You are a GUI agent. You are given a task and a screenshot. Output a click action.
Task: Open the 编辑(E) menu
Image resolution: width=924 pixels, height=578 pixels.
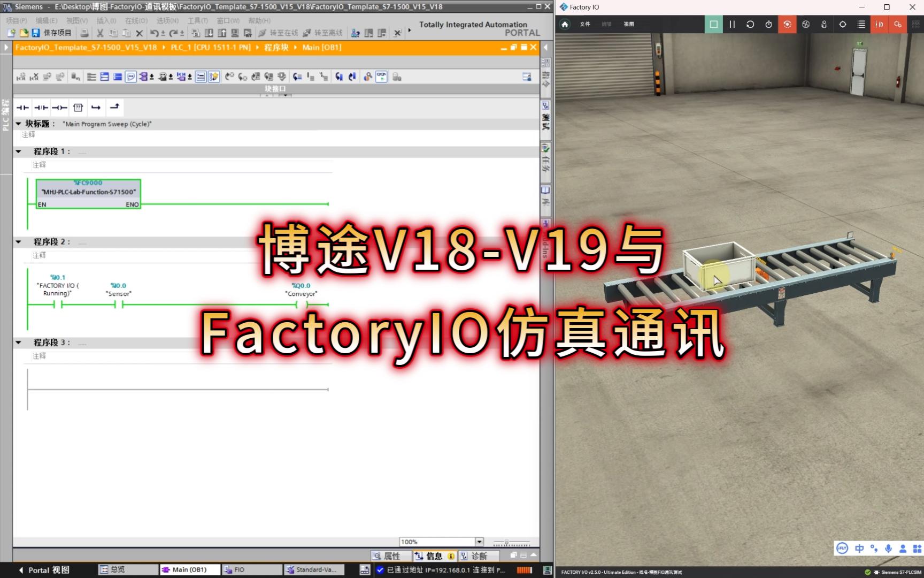click(47, 20)
